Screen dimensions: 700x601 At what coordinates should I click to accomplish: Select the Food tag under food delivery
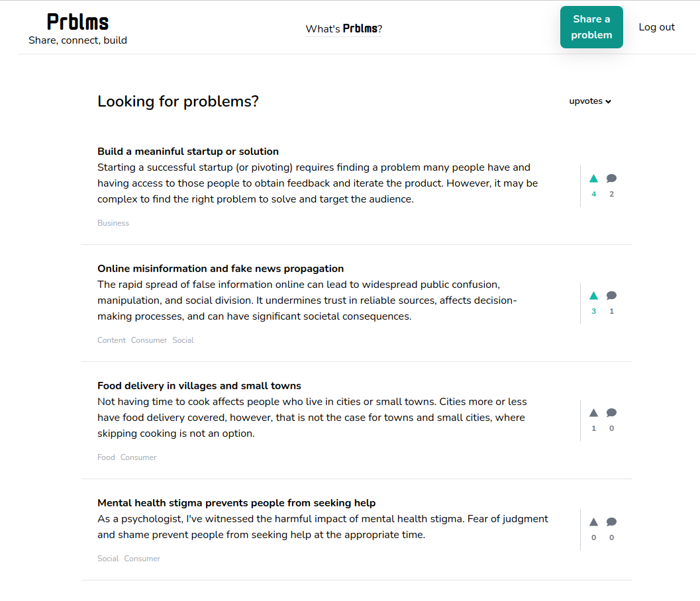click(106, 457)
